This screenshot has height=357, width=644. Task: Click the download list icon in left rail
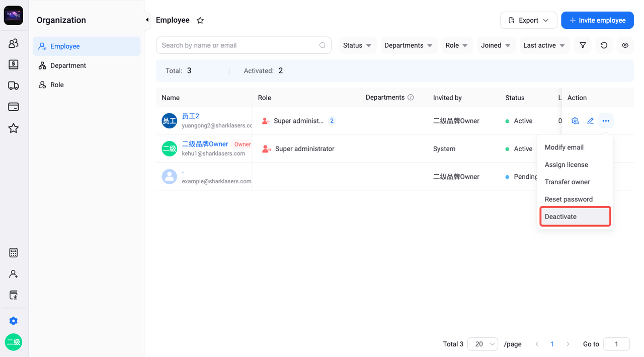click(14, 295)
